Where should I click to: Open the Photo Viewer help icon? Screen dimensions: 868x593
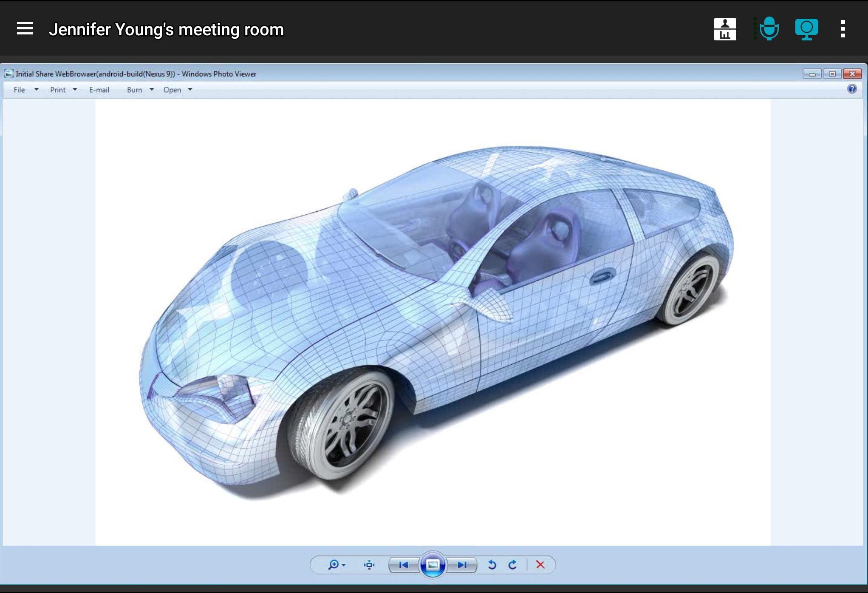click(851, 89)
